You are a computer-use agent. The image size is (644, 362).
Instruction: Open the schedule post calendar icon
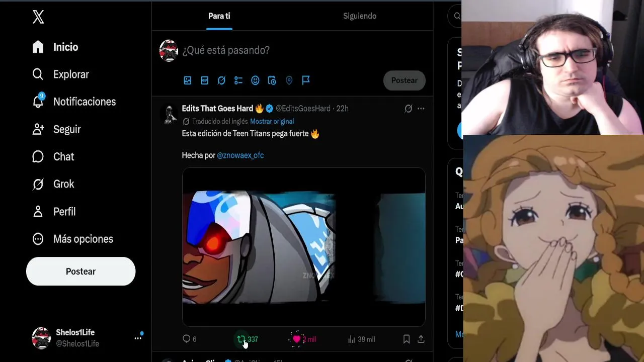272,80
